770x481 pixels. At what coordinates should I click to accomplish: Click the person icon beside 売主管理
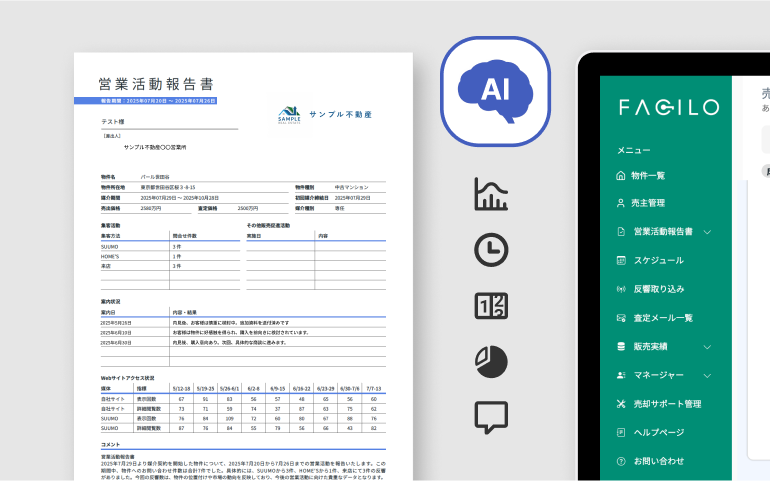coord(621,203)
